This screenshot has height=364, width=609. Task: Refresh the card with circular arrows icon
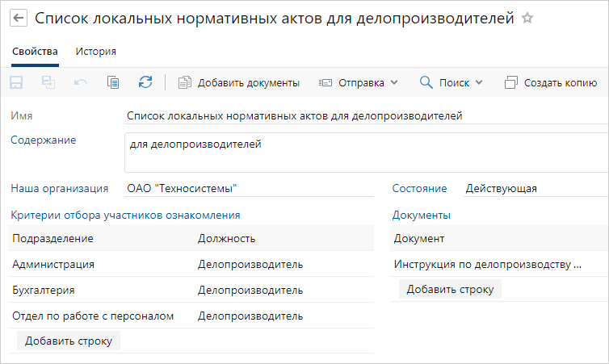(145, 82)
